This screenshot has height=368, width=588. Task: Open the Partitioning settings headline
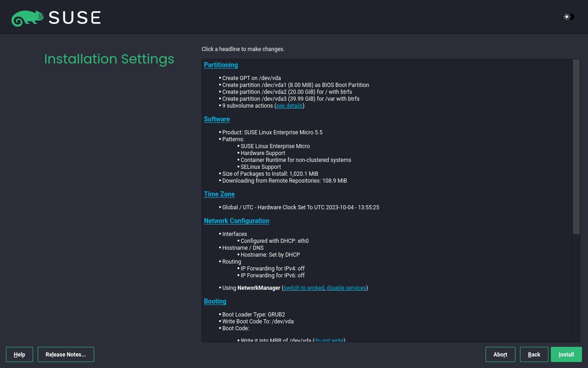[x=220, y=65]
